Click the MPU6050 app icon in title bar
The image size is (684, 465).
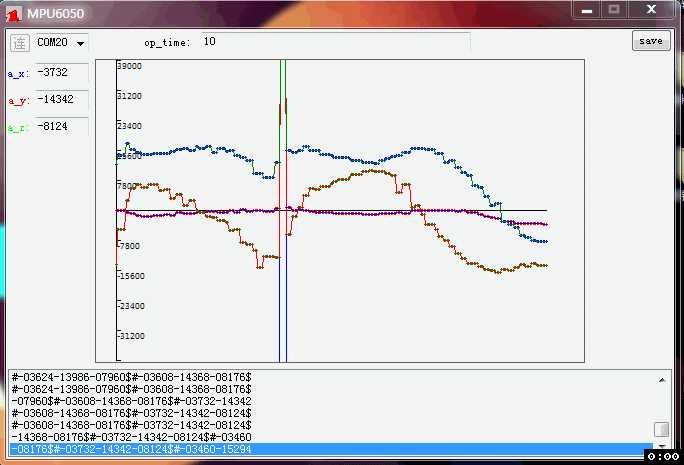[14, 14]
